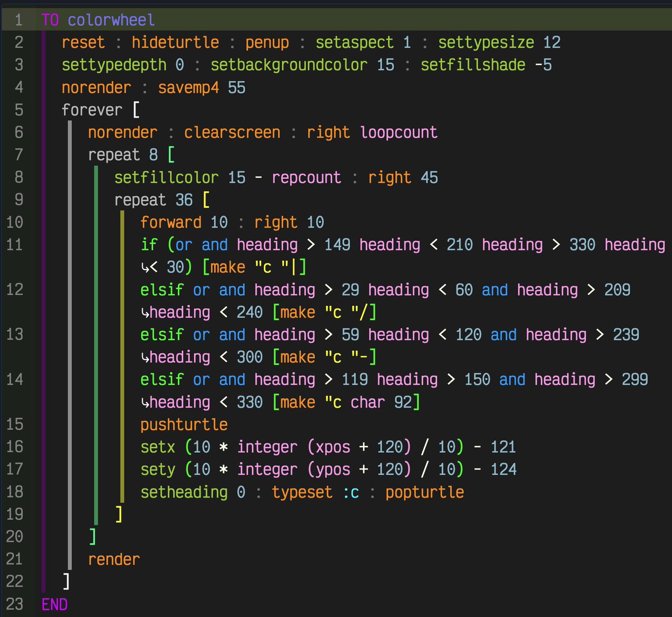Click the 'typeset' command
Screen dimensions: 672x617
pos(302,492)
